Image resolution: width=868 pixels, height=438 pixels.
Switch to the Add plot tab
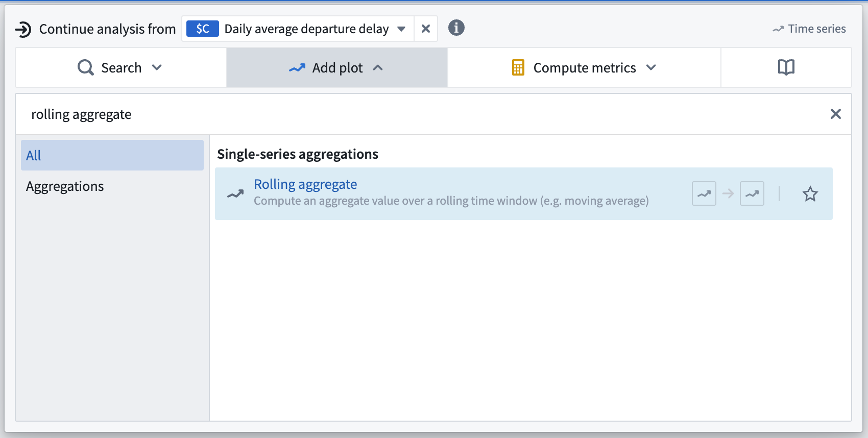337,67
